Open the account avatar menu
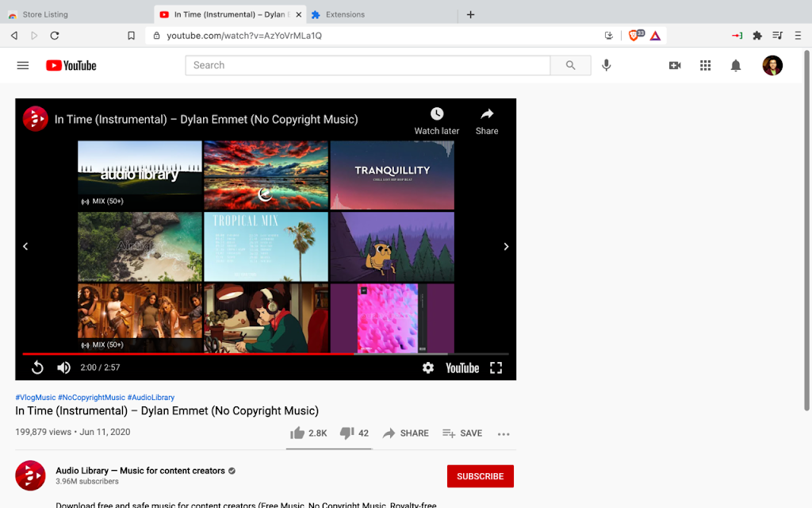Screen dimensions: 812x508 (772, 65)
